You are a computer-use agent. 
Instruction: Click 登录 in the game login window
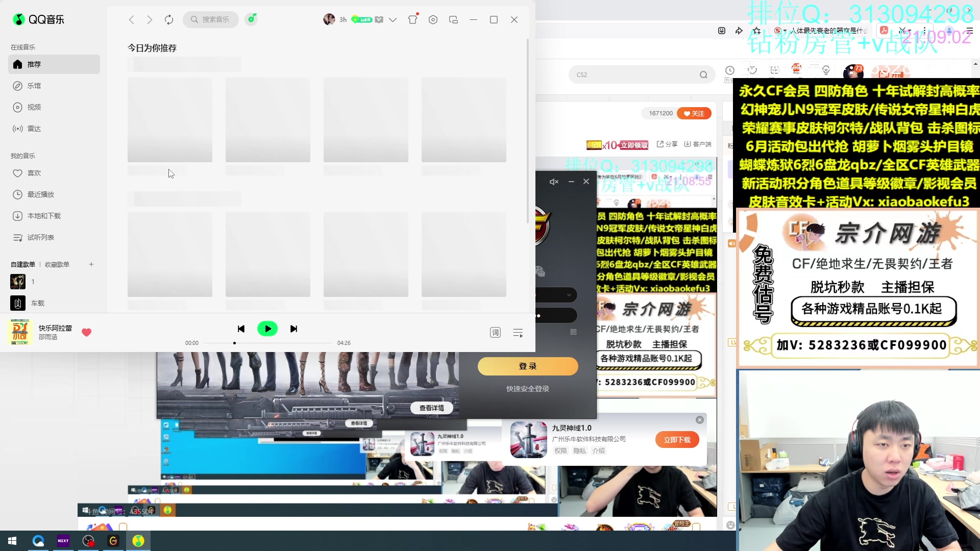[x=528, y=366]
